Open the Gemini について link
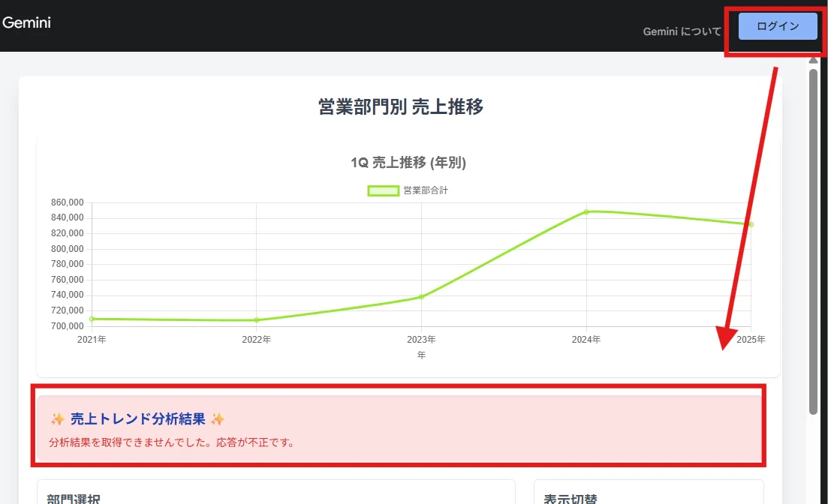 [x=682, y=31]
